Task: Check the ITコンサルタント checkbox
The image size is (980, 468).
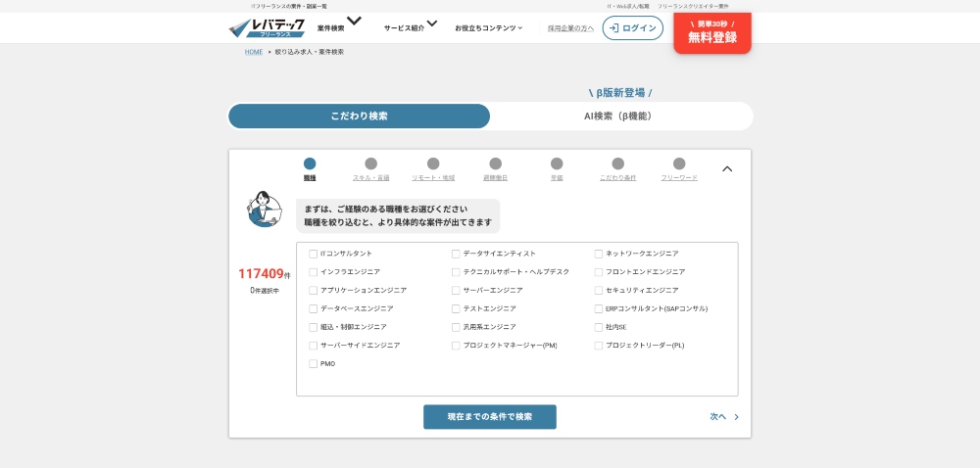Action: coord(314,254)
